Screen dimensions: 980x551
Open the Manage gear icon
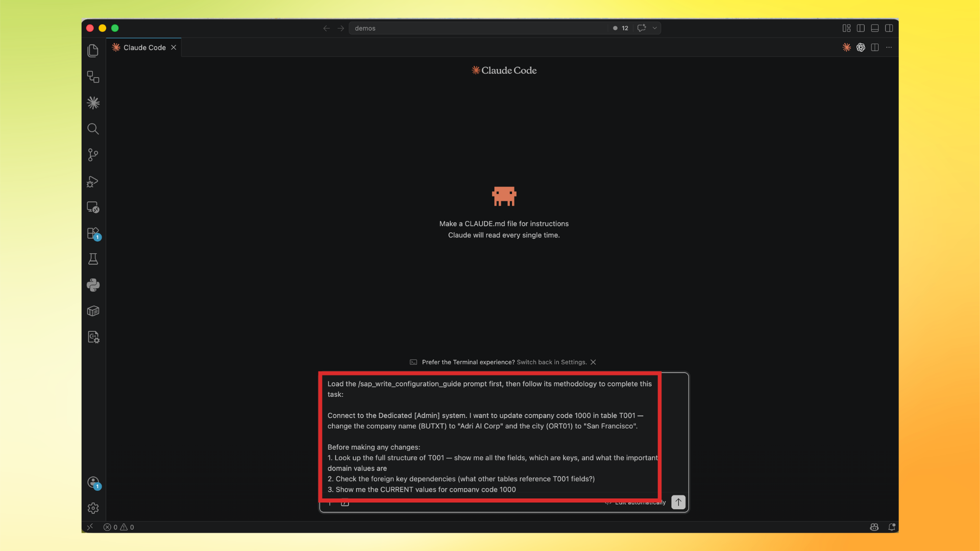pyautogui.click(x=93, y=508)
